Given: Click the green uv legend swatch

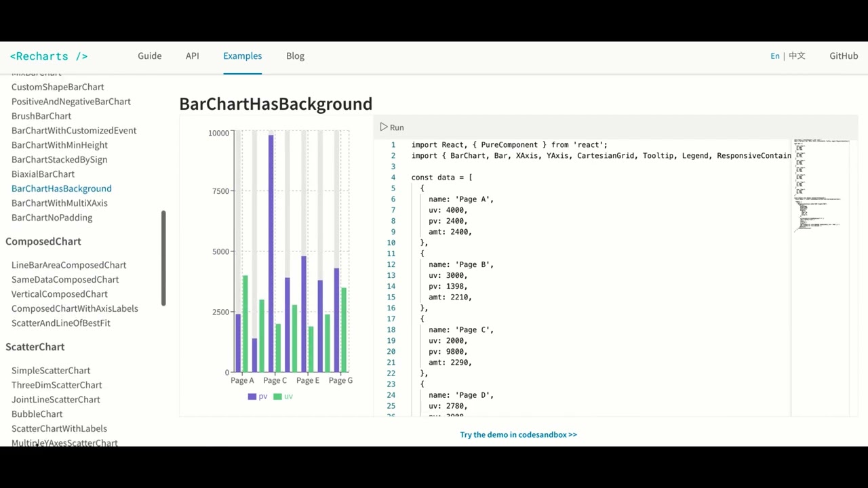Looking at the screenshot, I should click(x=277, y=396).
